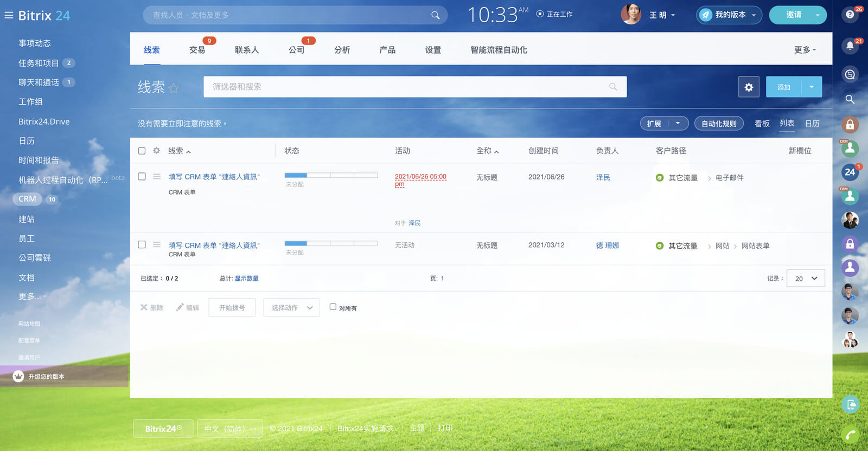Screen dimensions: 868x451
Task: Open responsible person 德 珊娜 link
Action: [x=608, y=246]
